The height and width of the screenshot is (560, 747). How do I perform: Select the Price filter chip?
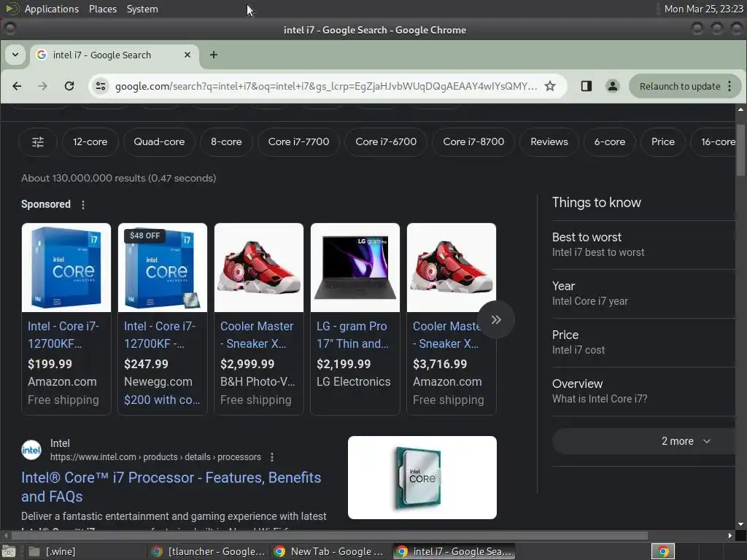(663, 142)
